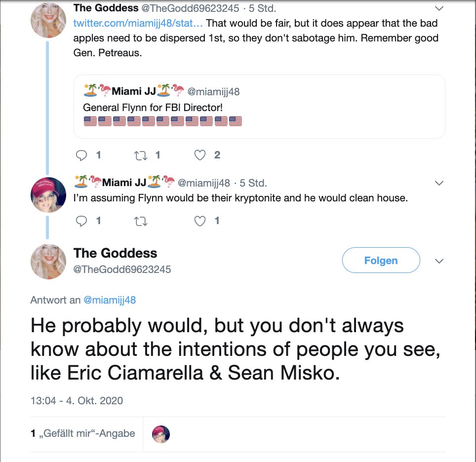The image size is (476, 462).
Task: Reply to Miami JJ's kryptonite tweet
Action: click(x=81, y=221)
